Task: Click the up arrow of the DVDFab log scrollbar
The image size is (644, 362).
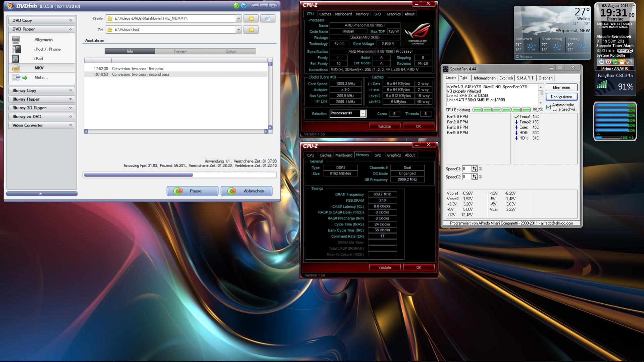Action: coord(270,64)
